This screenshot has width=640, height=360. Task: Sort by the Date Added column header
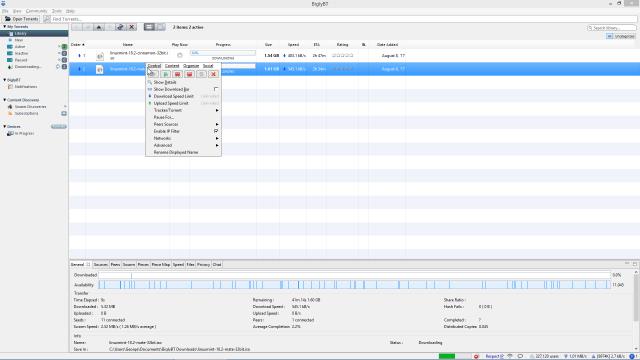[387, 44]
